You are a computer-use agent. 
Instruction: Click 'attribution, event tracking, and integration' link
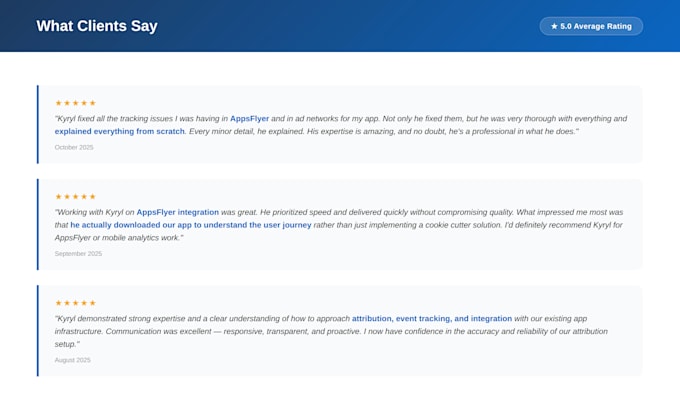pos(432,318)
